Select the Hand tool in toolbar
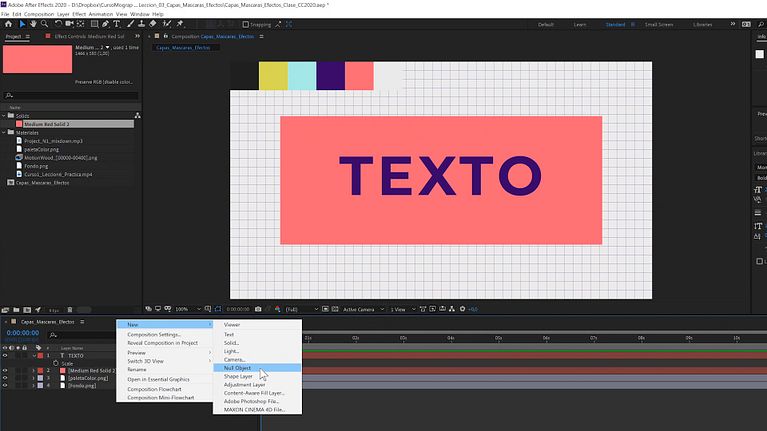The width and height of the screenshot is (767, 431). click(x=32, y=24)
